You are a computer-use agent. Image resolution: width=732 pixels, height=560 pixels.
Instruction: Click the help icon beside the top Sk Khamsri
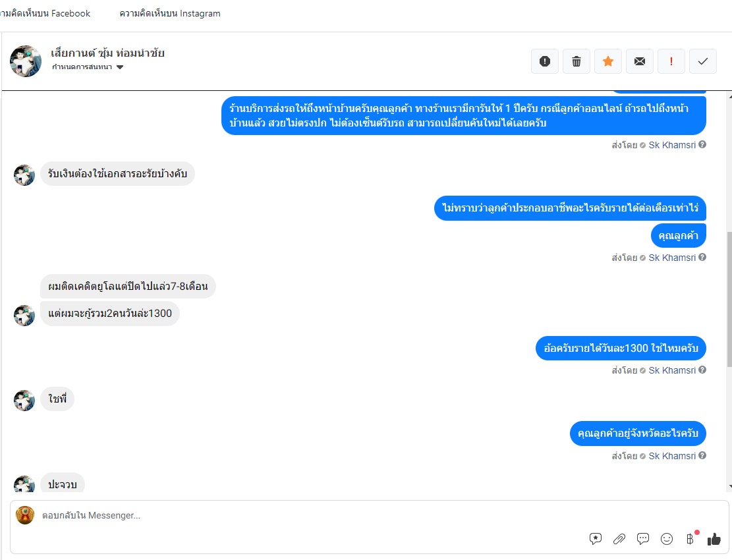pyautogui.click(x=702, y=145)
